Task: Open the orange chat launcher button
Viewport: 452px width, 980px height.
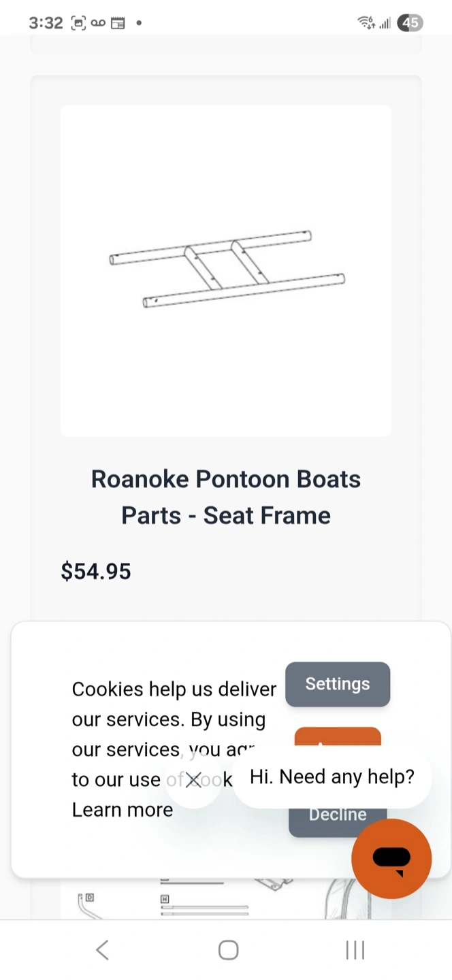Action: click(391, 858)
